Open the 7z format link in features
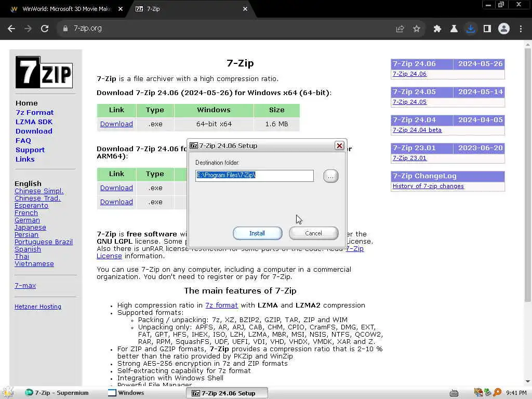The width and height of the screenshot is (532, 399). (x=221, y=305)
